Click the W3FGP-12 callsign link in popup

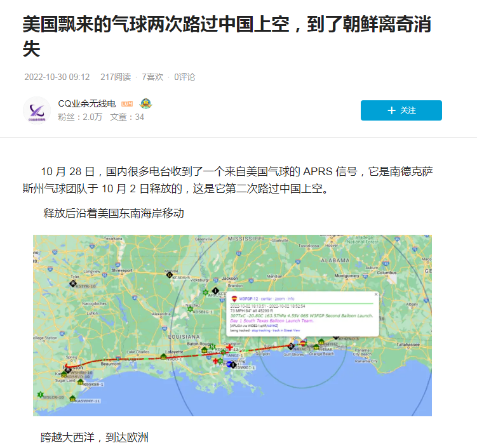(x=248, y=299)
